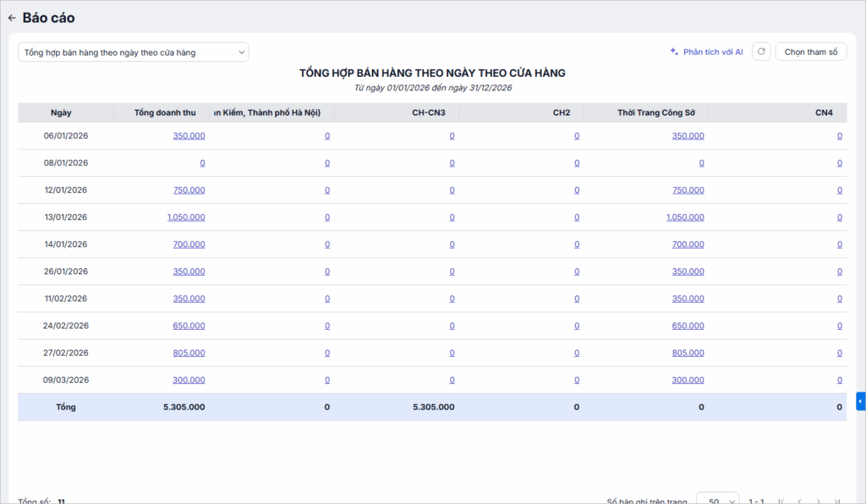866x504 pixels.
Task: Select the CH-CN3 column header
Action: [x=429, y=112]
